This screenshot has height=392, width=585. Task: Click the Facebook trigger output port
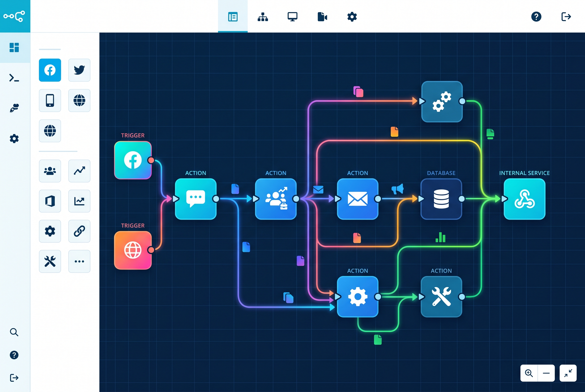coord(151,160)
